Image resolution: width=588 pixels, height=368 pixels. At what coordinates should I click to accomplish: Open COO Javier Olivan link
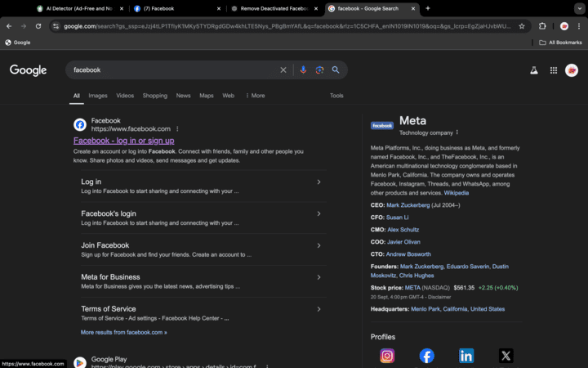tap(403, 242)
